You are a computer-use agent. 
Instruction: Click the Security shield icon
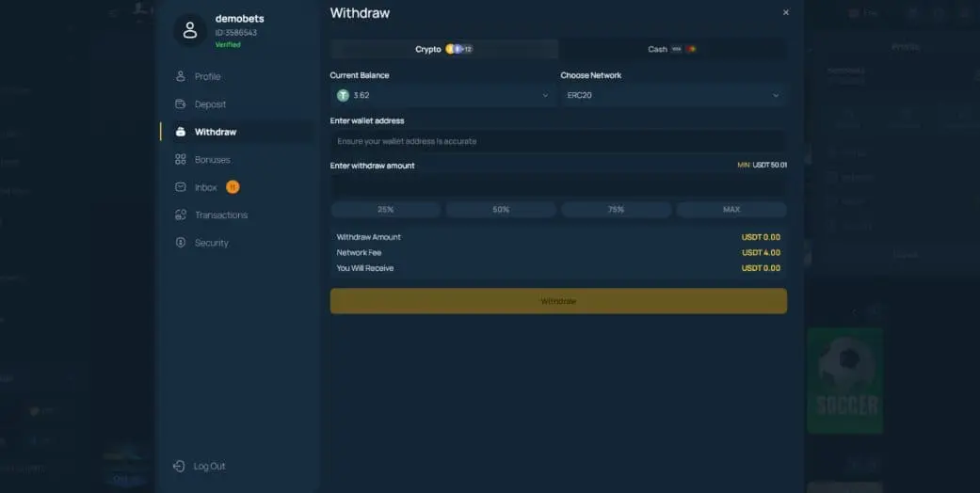[180, 243]
